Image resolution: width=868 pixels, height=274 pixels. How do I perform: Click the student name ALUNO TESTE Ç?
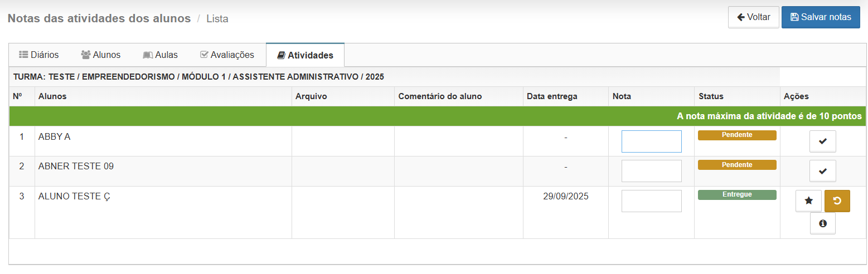tap(74, 196)
